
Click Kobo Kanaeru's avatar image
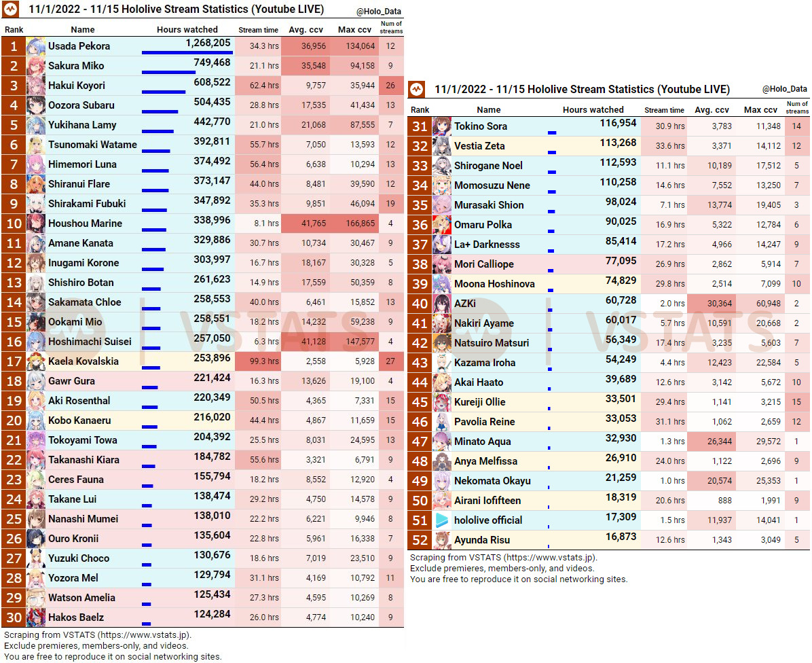tap(36, 420)
